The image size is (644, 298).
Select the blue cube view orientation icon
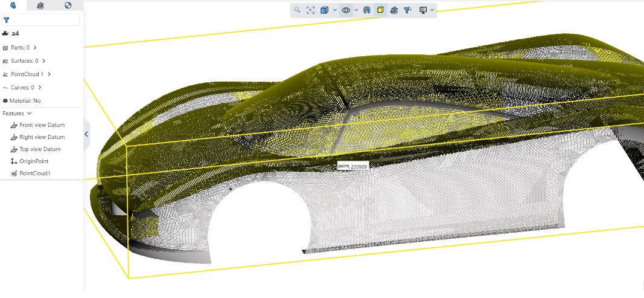coord(325,10)
